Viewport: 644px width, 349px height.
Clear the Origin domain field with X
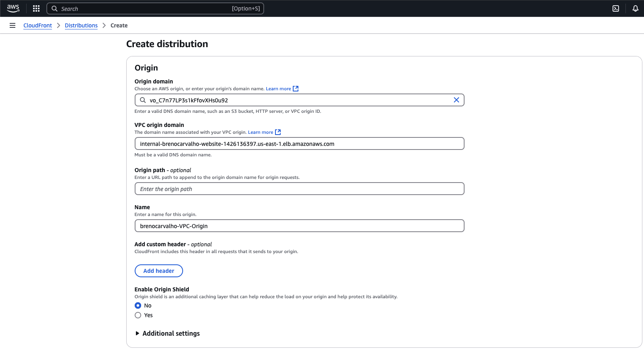pyautogui.click(x=456, y=100)
